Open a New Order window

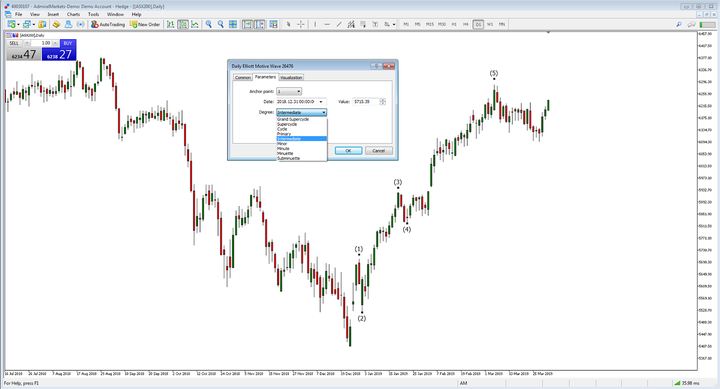145,24
